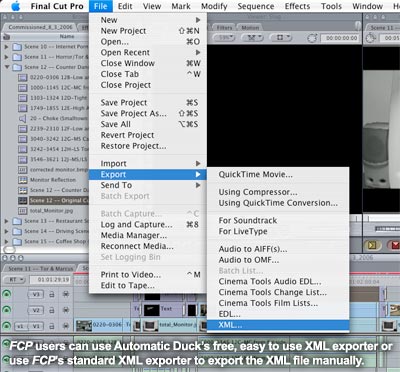Expand the New submenu

click(x=148, y=20)
